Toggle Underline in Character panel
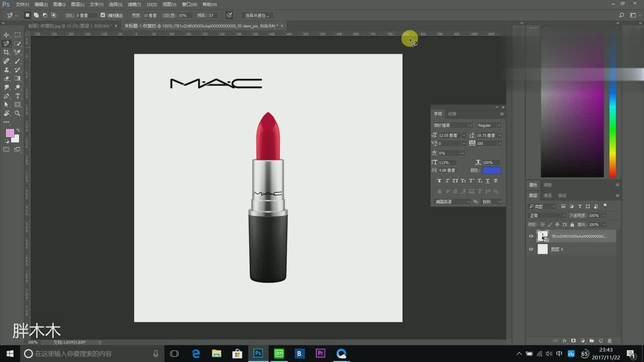 point(488,181)
